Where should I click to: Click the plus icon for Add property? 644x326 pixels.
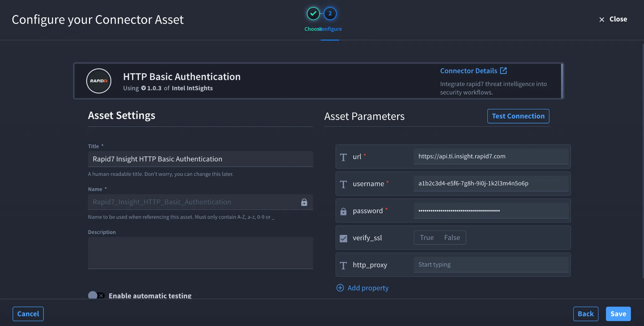click(340, 288)
